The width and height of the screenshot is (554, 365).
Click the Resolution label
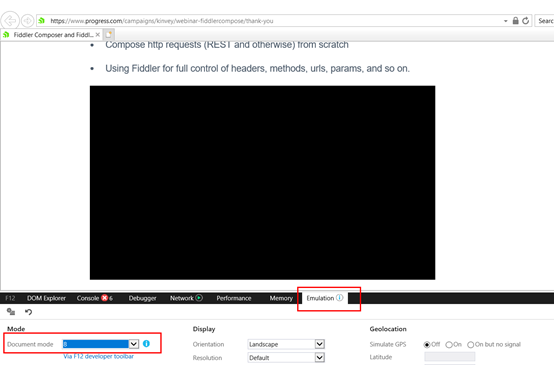coord(207,358)
